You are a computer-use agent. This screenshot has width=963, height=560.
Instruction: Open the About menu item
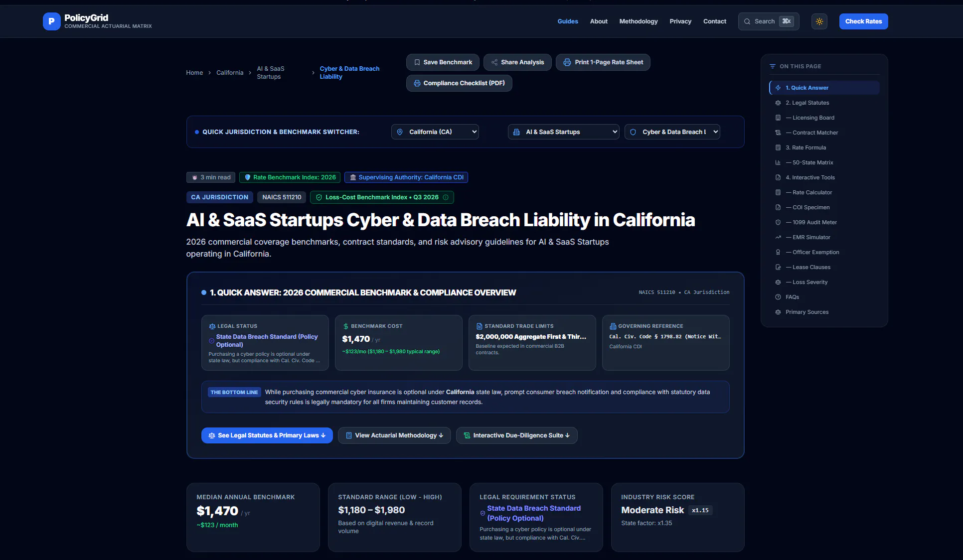pyautogui.click(x=599, y=21)
